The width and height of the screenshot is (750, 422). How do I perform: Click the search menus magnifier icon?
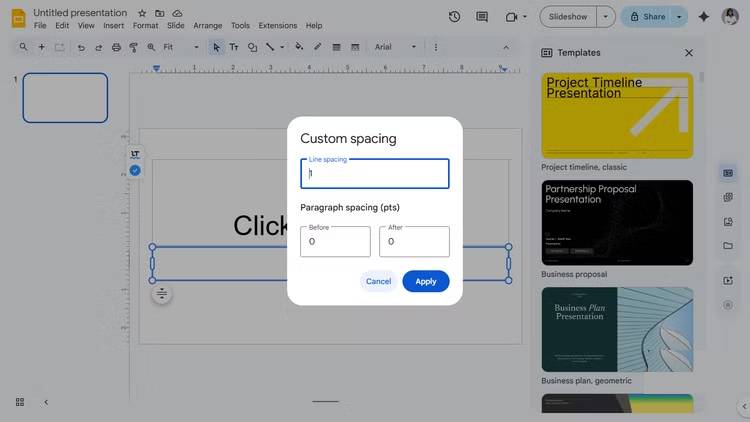coord(23,47)
